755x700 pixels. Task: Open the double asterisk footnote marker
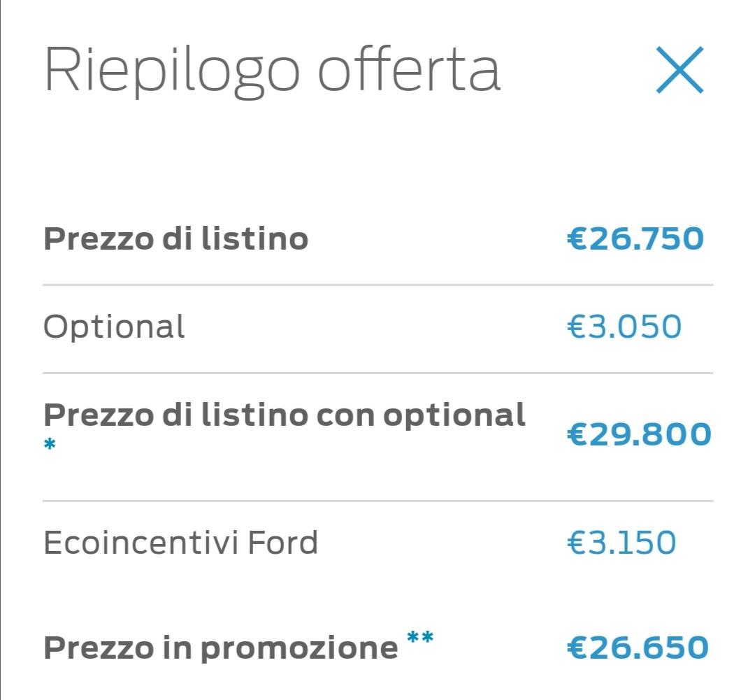coord(420,637)
